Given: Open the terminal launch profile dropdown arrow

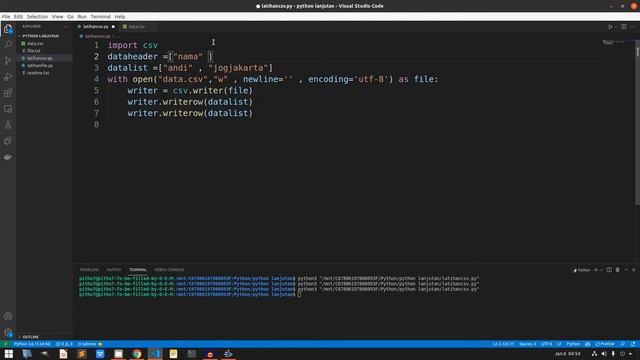Looking at the screenshot, I should point(601,270).
